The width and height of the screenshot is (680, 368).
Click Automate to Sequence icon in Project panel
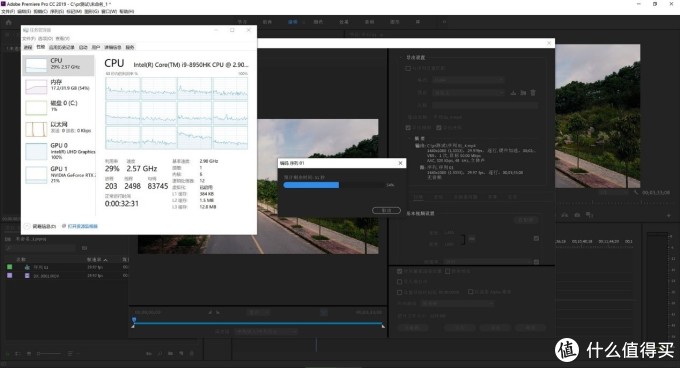(x=149, y=354)
